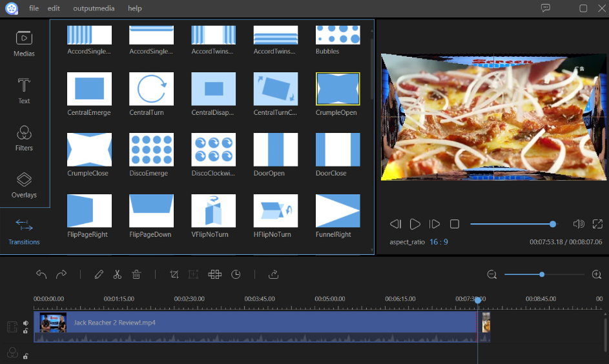Image resolution: width=609 pixels, height=364 pixels.
Task: Open the 16 : 9 aspect ratio selector
Action: pyautogui.click(x=439, y=242)
